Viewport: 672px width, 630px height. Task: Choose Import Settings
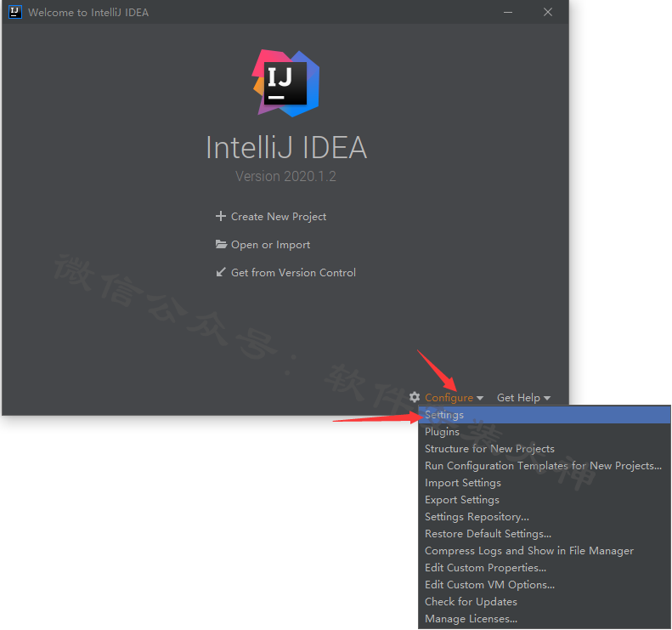coord(545,483)
